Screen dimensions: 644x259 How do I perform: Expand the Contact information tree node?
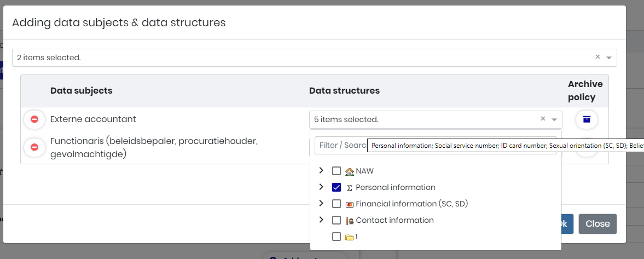pos(322,220)
